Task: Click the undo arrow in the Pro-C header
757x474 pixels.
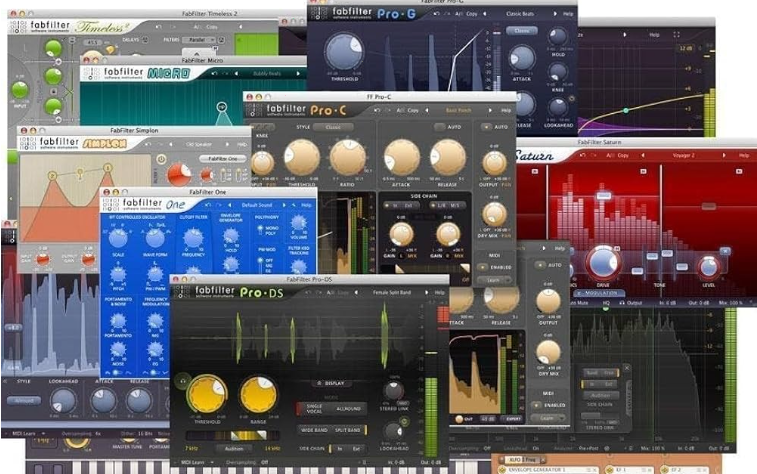Action: [x=377, y=111]
